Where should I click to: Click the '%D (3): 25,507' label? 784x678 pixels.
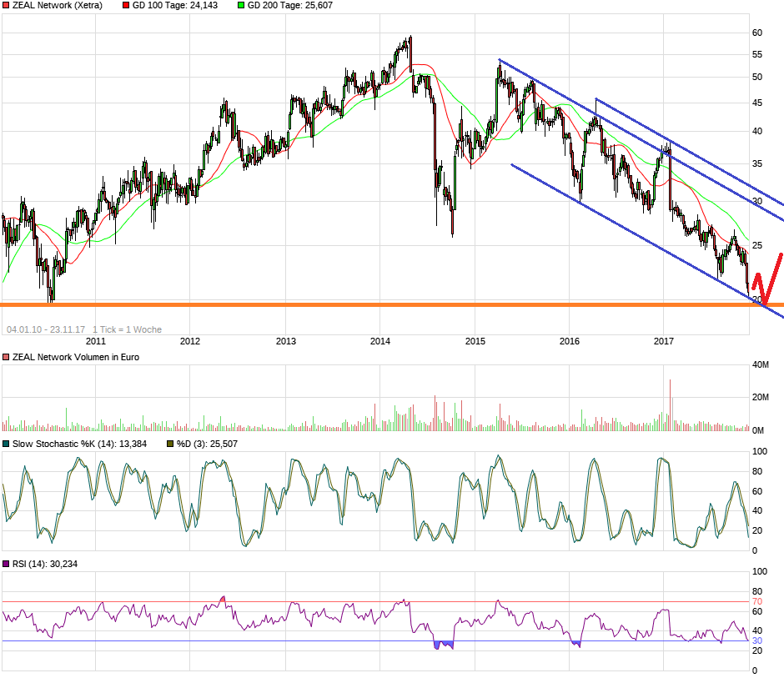pos(207,444)
